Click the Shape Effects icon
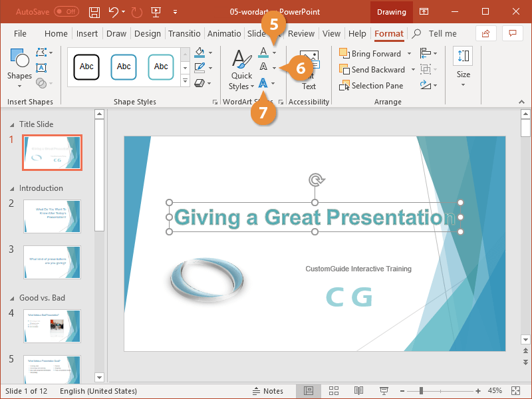532x399 pixels. 201,82
